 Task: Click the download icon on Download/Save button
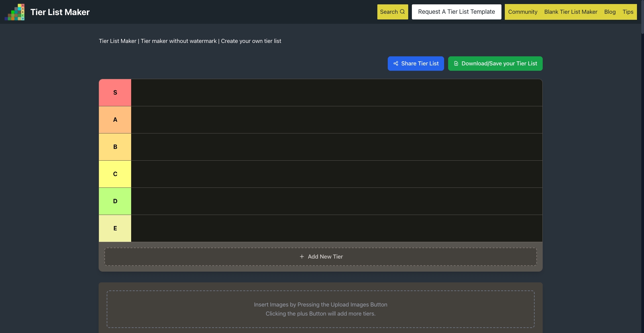pos(457,63)
